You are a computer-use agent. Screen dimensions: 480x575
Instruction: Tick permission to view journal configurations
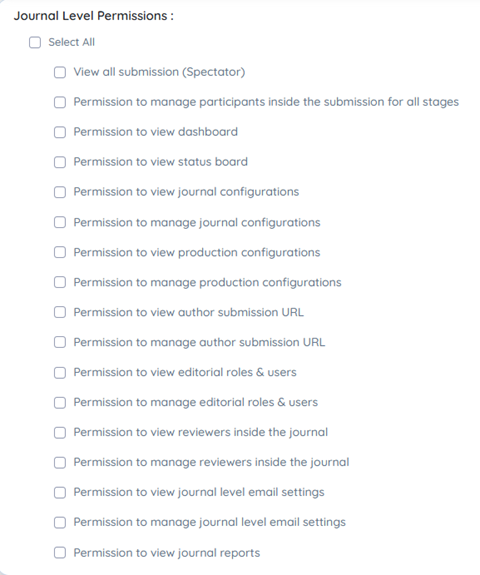60,192
